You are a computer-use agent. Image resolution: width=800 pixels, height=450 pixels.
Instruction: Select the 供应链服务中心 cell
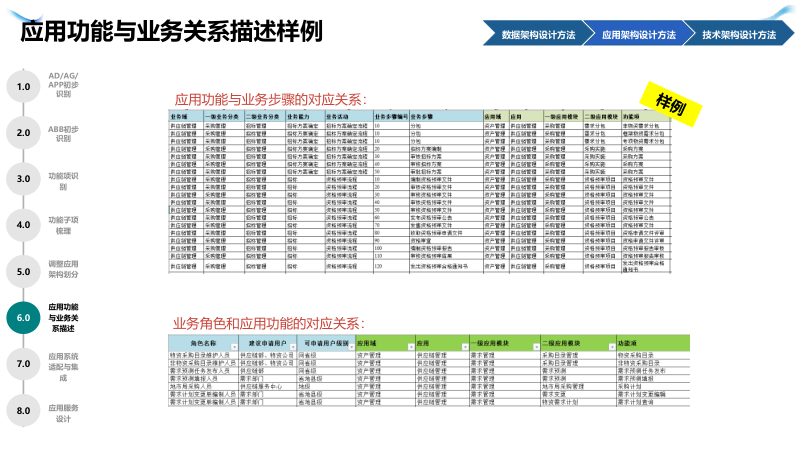click(x=267, y=386)
